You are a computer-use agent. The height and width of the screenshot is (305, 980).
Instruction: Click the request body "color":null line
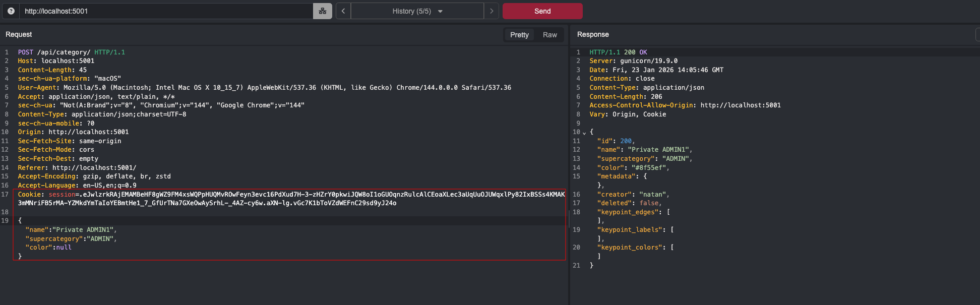(x=48, y=248)
